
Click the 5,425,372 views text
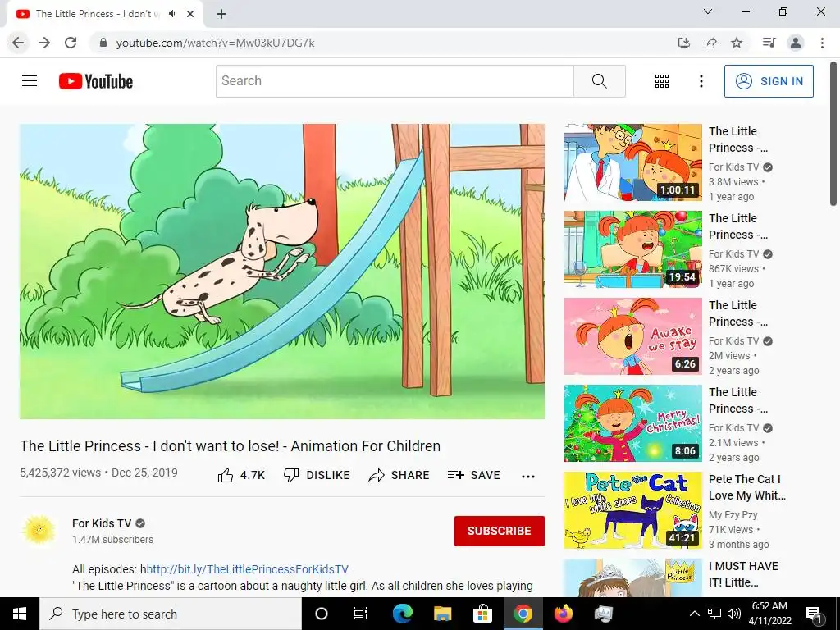point(61,472)
